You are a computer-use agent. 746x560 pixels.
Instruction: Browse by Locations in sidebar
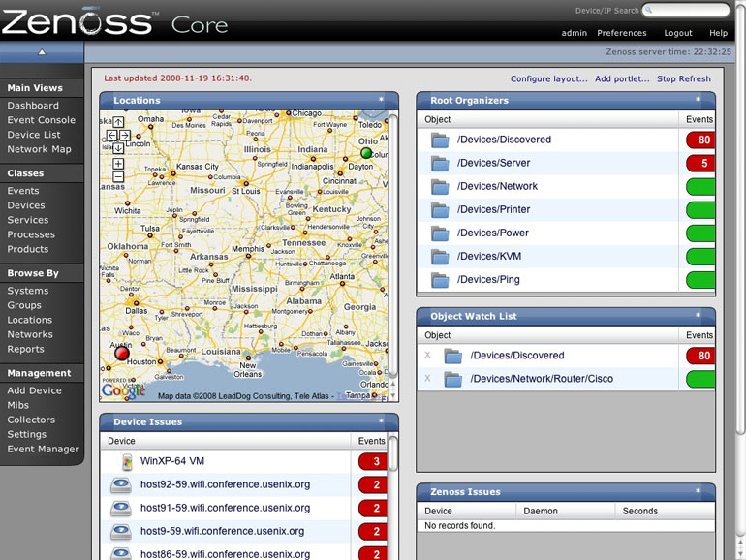(x=29, y=320)
